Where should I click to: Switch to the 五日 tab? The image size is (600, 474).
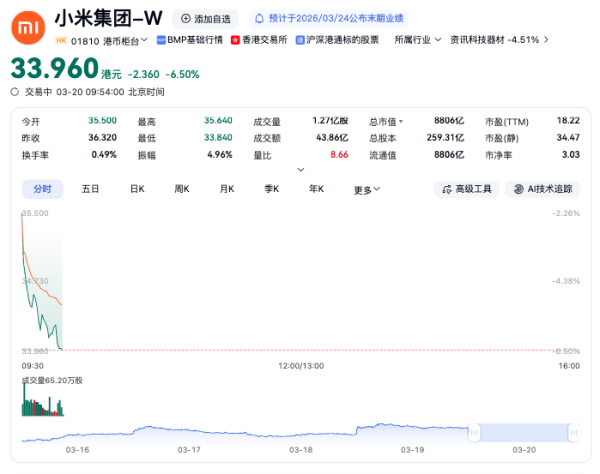coord(90,189)
